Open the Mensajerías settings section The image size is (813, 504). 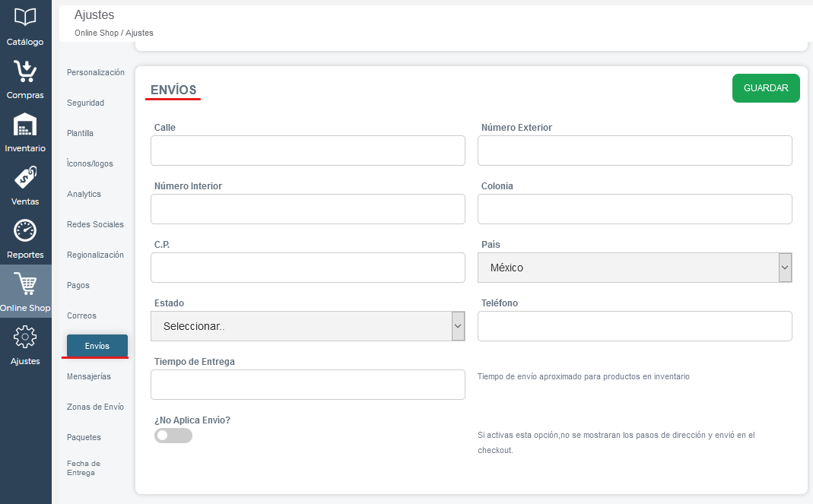pyautogui.click(x=89, y=376)
